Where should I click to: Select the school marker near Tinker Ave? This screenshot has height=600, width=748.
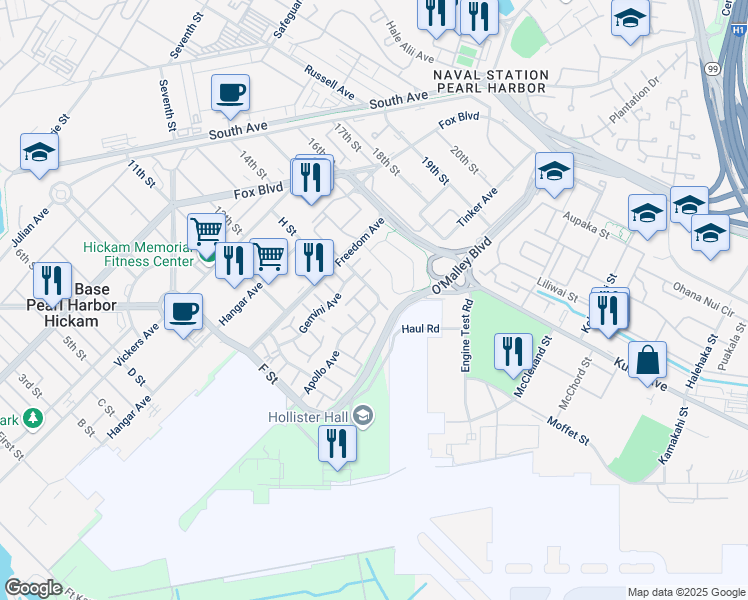554,173
